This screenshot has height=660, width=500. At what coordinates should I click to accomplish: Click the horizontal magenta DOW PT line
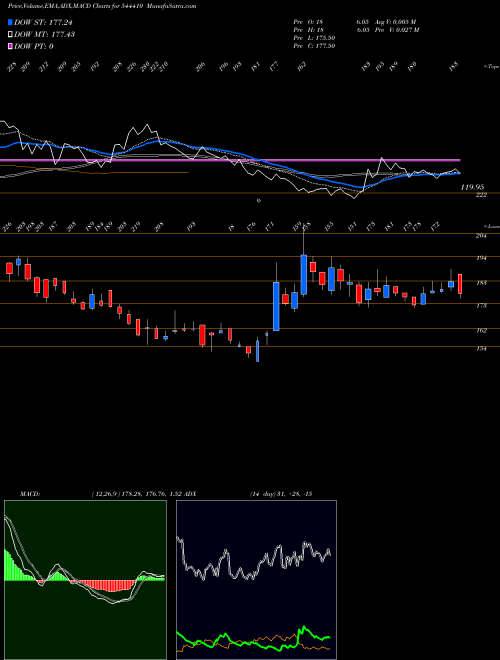(230, 160)
